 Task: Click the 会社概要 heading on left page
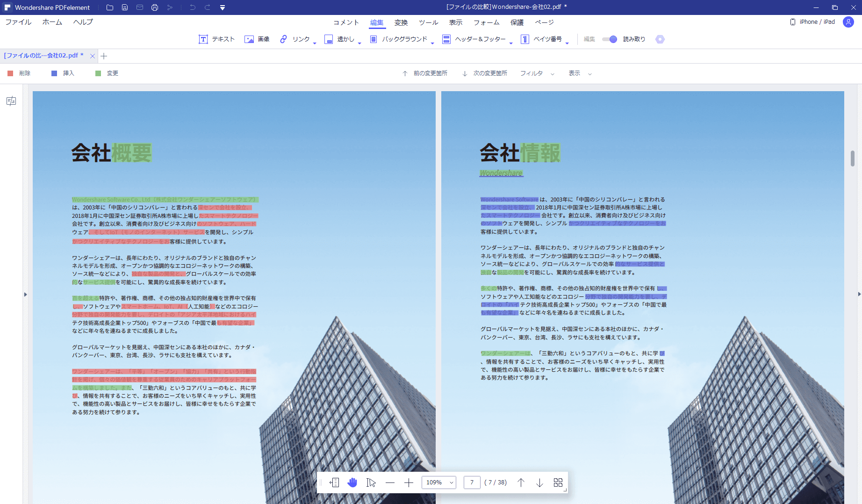click(x=112, y=153)
